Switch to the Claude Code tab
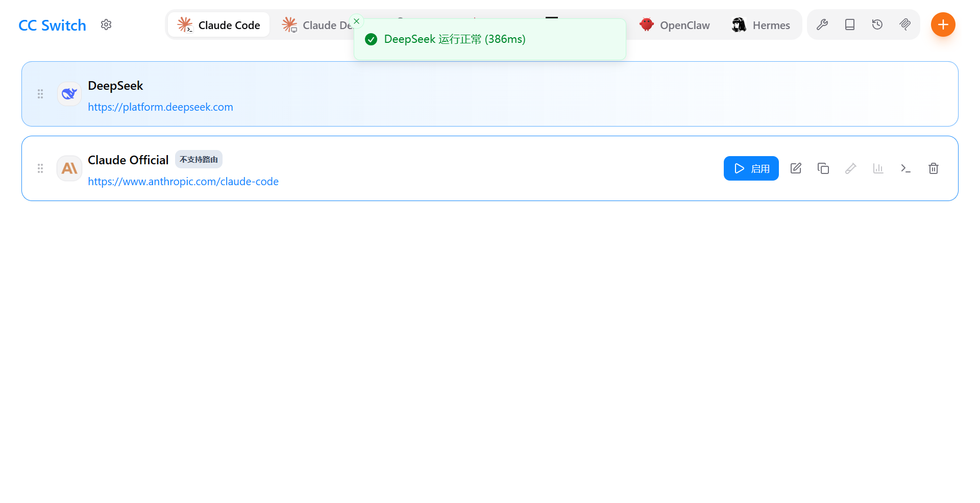Screen dimensions: 980x503 [x=218, y=24]
